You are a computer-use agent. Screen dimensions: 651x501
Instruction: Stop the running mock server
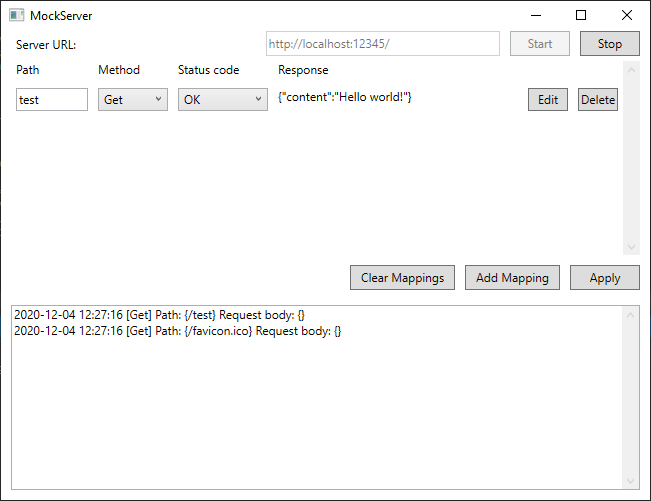[x=609, y=44]
